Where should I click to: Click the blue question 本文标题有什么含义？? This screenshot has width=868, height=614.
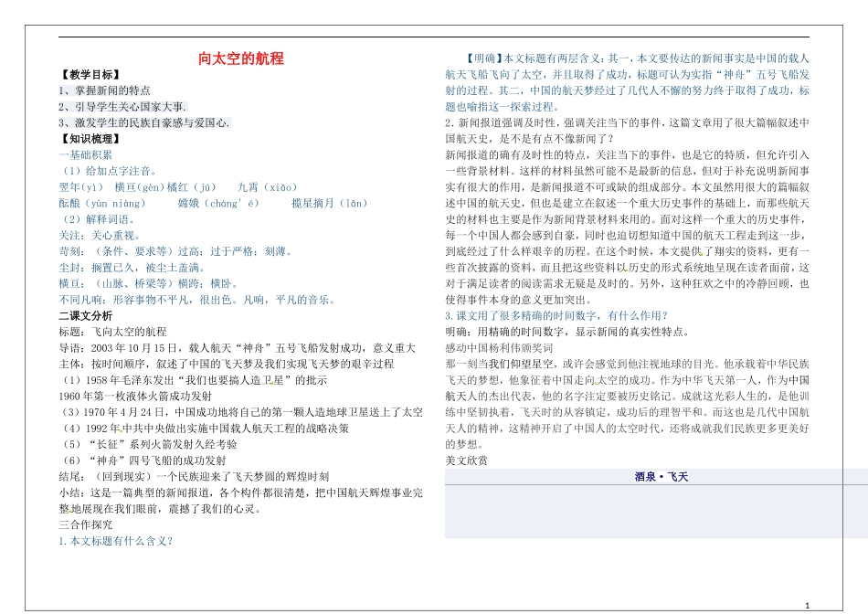[115, 541]
